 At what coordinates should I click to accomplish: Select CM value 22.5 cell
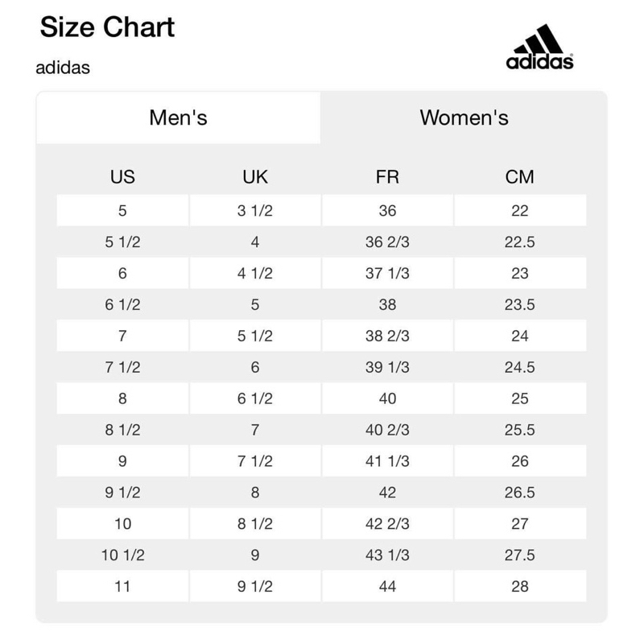(519, 242)
